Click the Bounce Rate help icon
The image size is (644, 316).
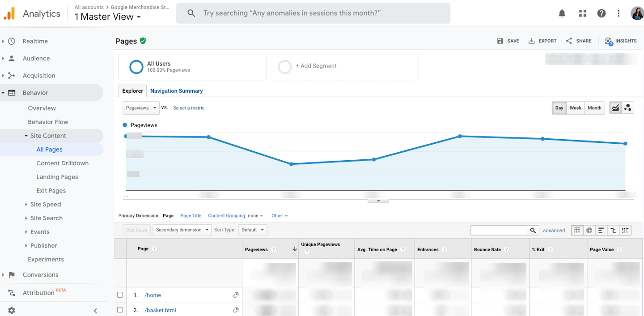click(506, 249)
